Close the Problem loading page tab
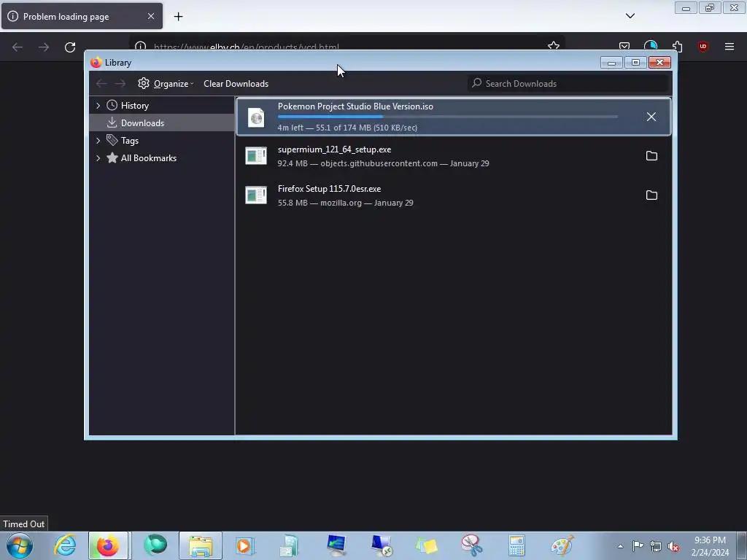This screenshot has height=560, width=747. 151,16
